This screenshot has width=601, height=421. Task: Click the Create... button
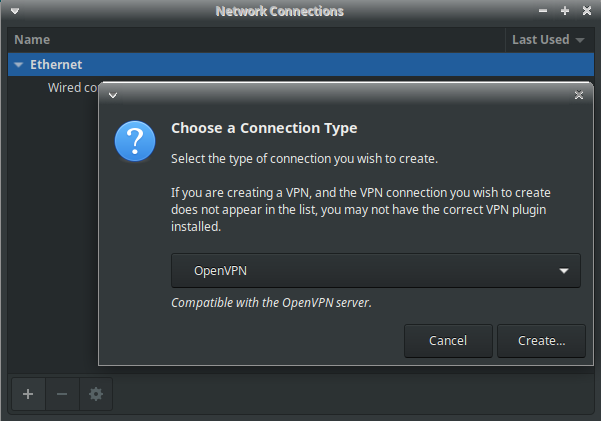[541, 340]
